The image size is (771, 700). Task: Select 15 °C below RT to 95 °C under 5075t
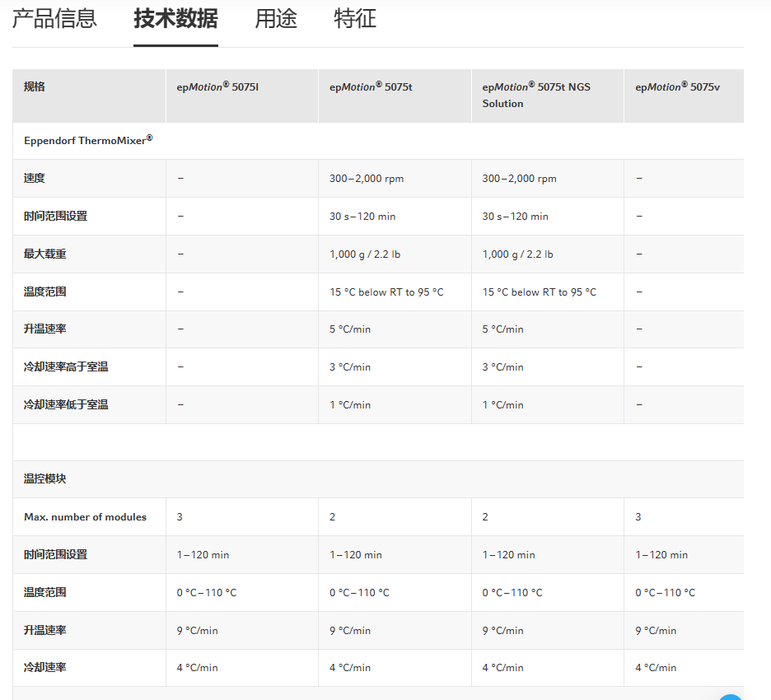point(386,292)
